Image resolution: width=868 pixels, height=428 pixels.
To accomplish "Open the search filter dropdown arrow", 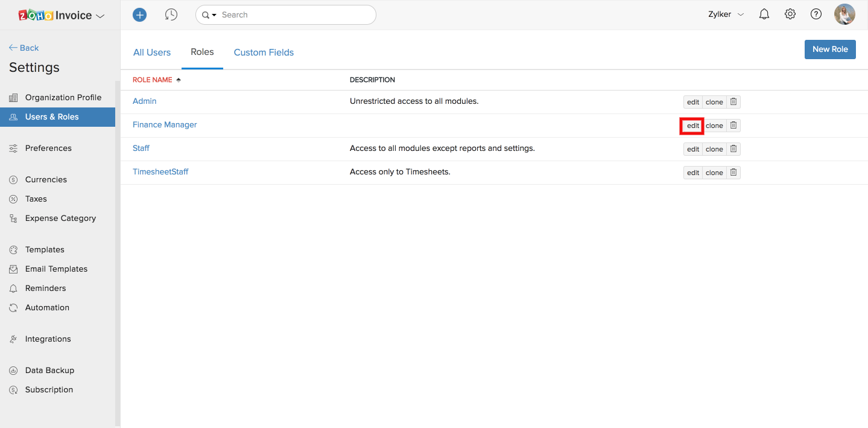I will 209,15.
